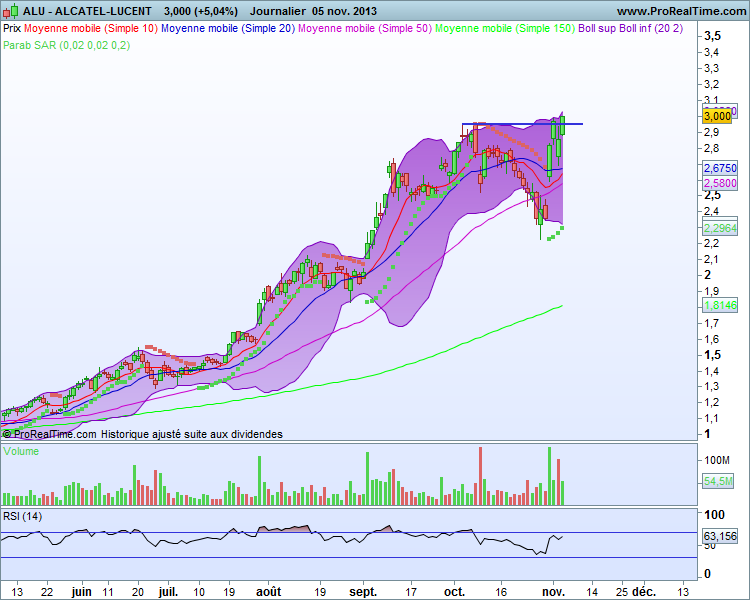Select the ALU - ALCATEL-LUCENT title text
The width and height of the screenshot is (750, 600).
click(x=87, y=11)
